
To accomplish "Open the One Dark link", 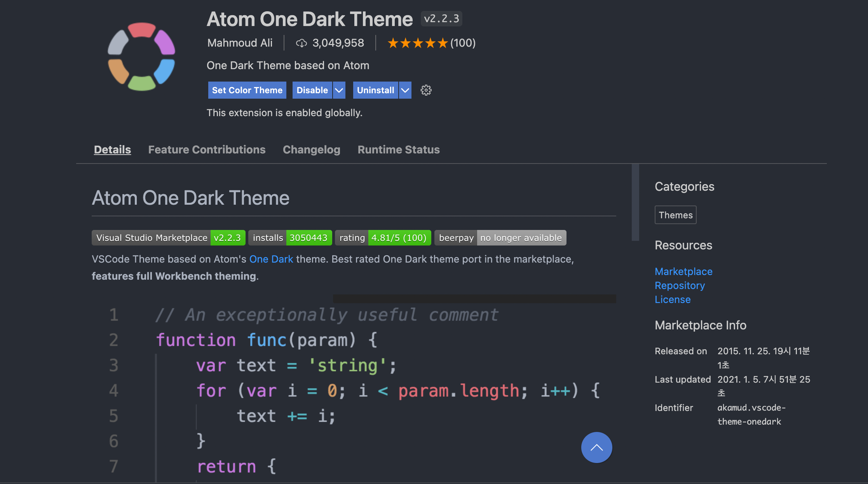I will point(271,259).
